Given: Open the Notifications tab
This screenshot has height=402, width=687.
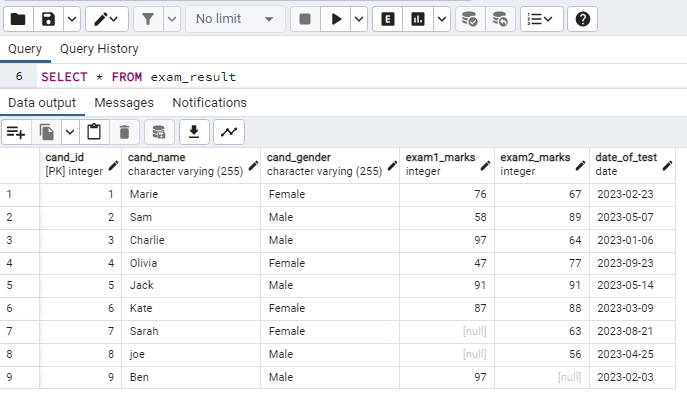Looking at the screenshot, I should click(x=209, y=103).
